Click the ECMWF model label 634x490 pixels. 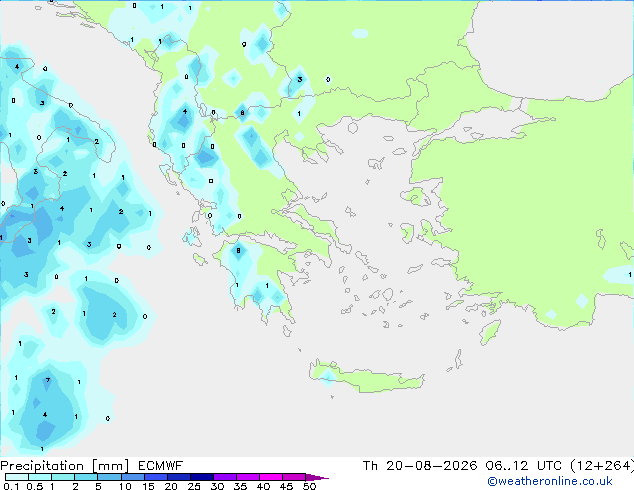161,466
